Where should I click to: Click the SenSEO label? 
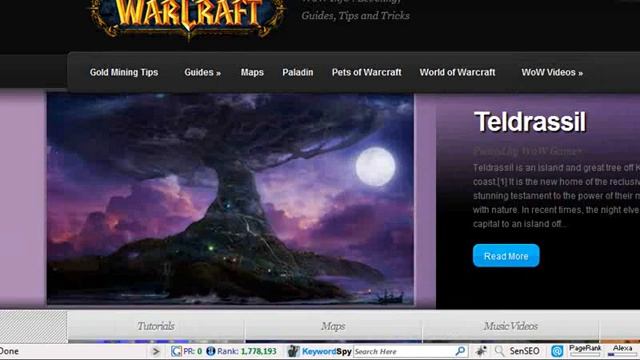tap(524, 351)
